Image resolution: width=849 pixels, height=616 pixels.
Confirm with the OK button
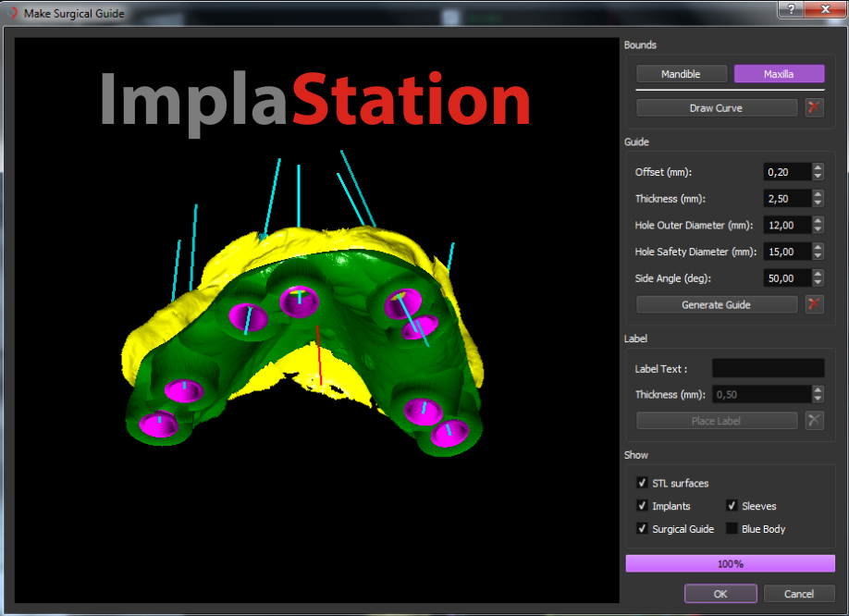coord(720,593)
